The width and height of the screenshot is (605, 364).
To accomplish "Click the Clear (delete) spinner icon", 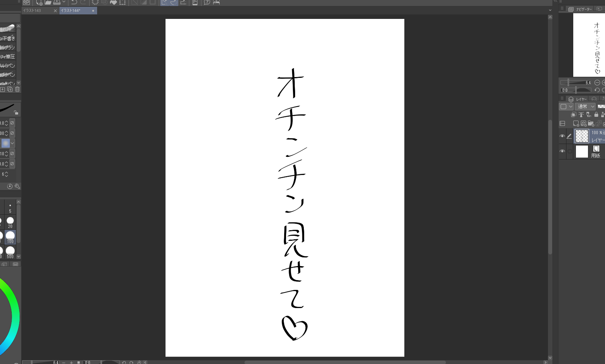I will pyautogui.click(x=95, y=2).
